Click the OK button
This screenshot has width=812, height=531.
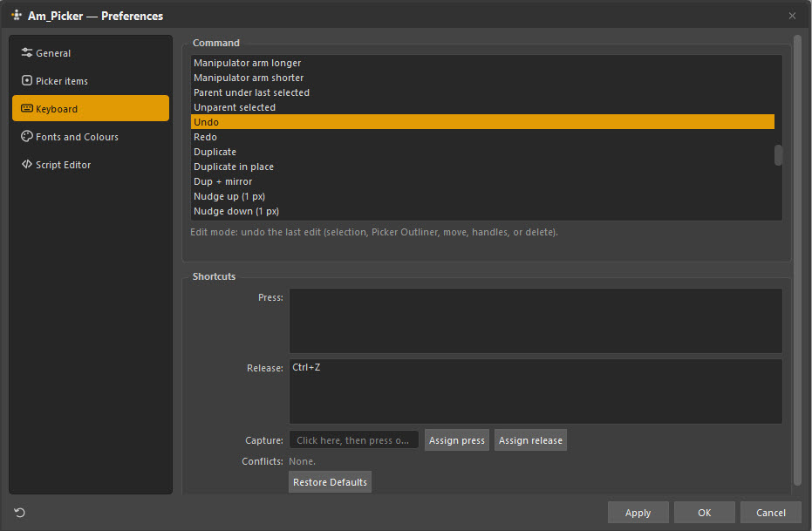[x=705, y=513]
